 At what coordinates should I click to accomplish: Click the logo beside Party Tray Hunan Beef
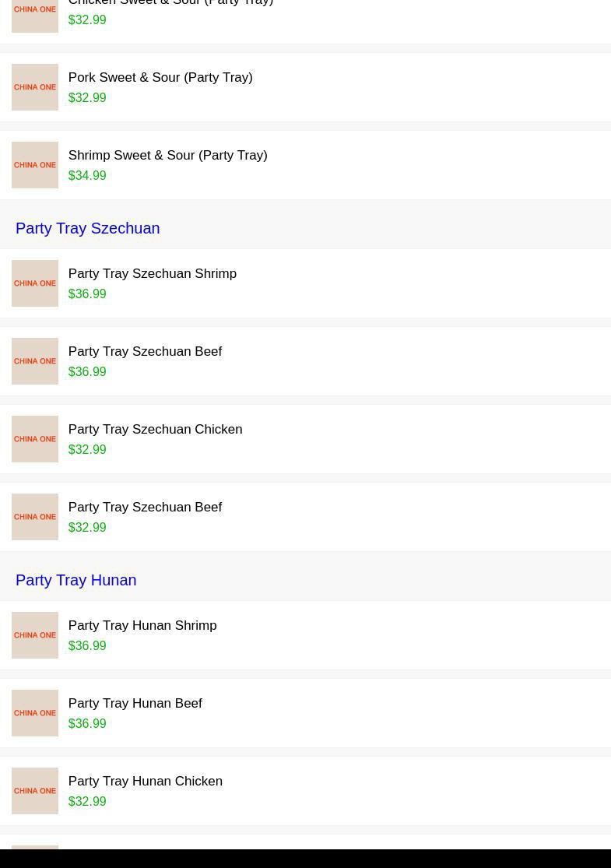(35, 713)
